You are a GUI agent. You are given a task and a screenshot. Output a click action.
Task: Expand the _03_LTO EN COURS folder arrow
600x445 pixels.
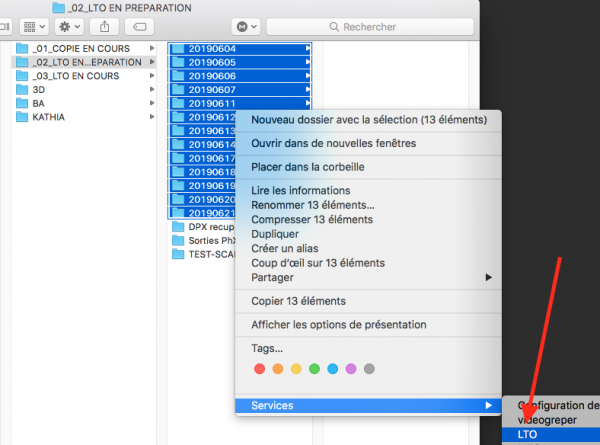click(151, 76)
